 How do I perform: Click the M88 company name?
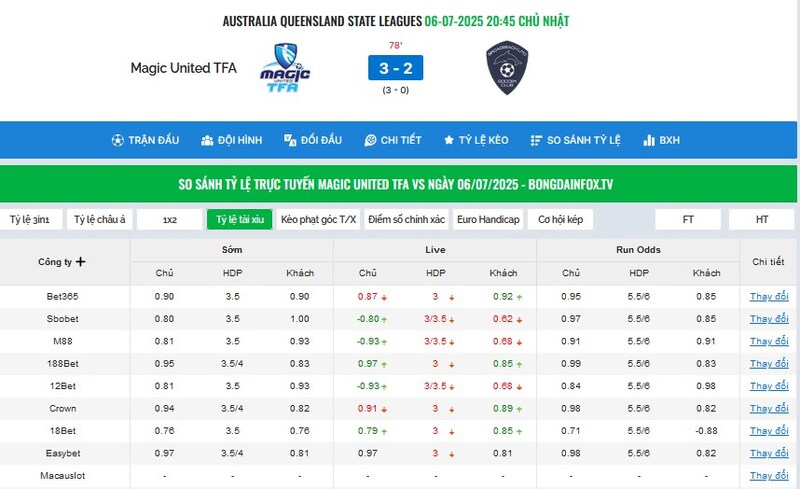click(63, 341)
